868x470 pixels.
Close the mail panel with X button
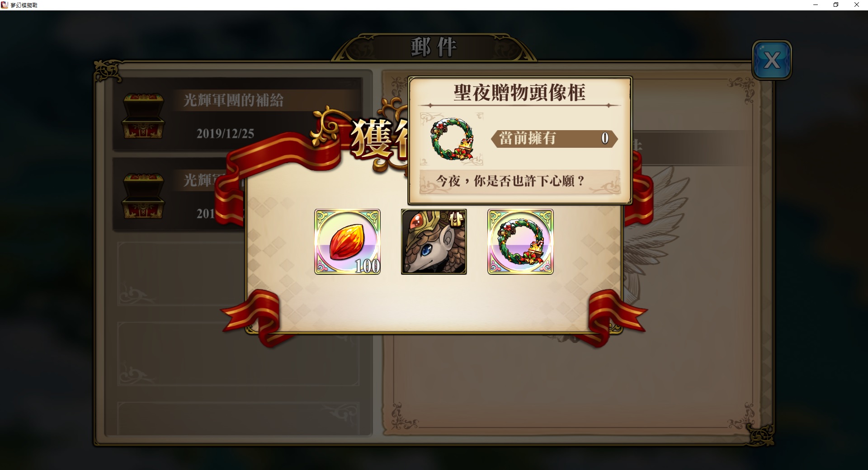click(772, 60)
